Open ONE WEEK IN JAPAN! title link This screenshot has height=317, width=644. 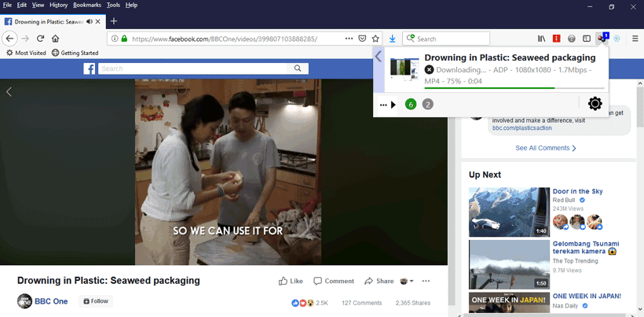click(587, 296)
